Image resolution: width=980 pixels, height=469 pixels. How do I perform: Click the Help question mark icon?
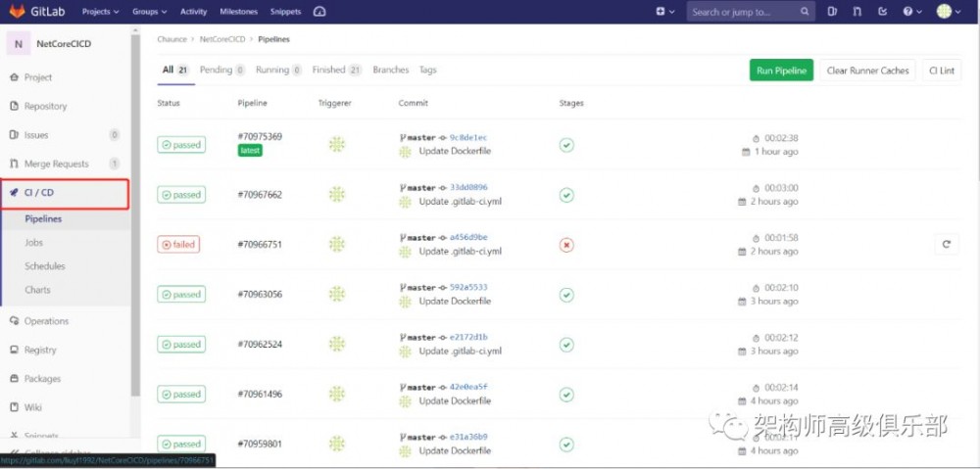(911, 12)
